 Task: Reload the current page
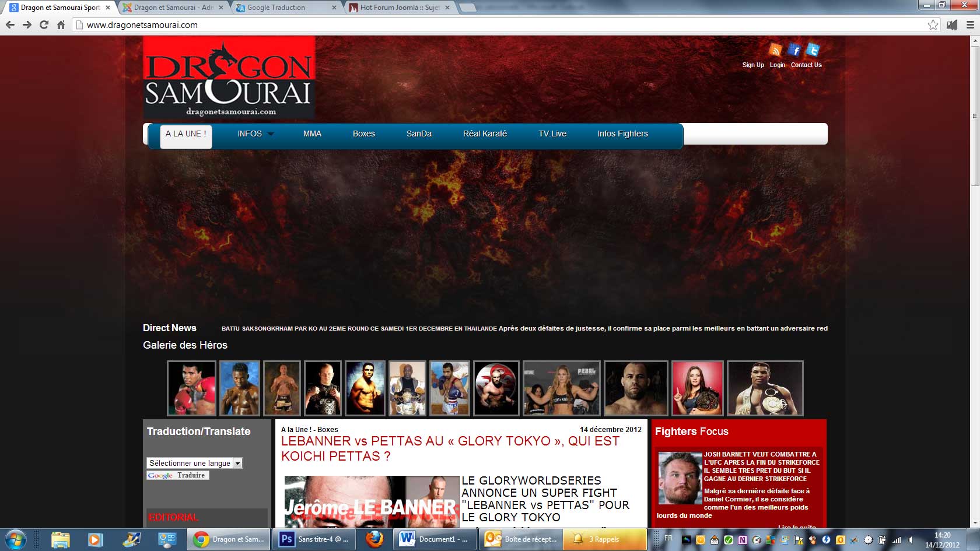tap(44, 24)
